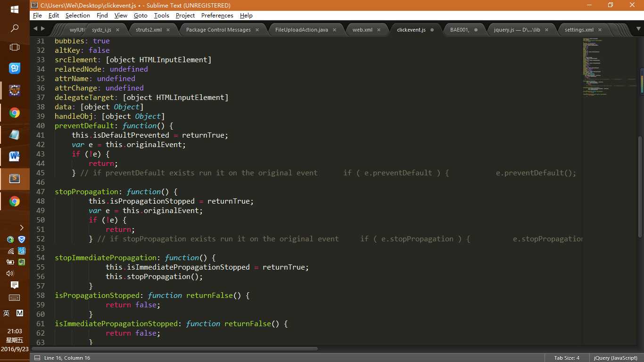Open the Wi-Fi network tray icon

click(x=10, y=251)
